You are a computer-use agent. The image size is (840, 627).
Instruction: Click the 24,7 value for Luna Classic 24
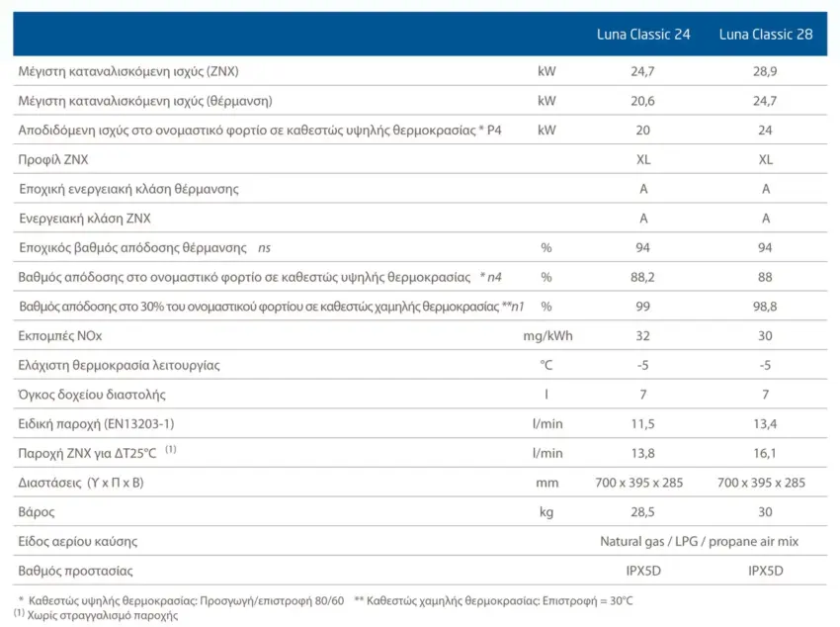click(642, 71)
